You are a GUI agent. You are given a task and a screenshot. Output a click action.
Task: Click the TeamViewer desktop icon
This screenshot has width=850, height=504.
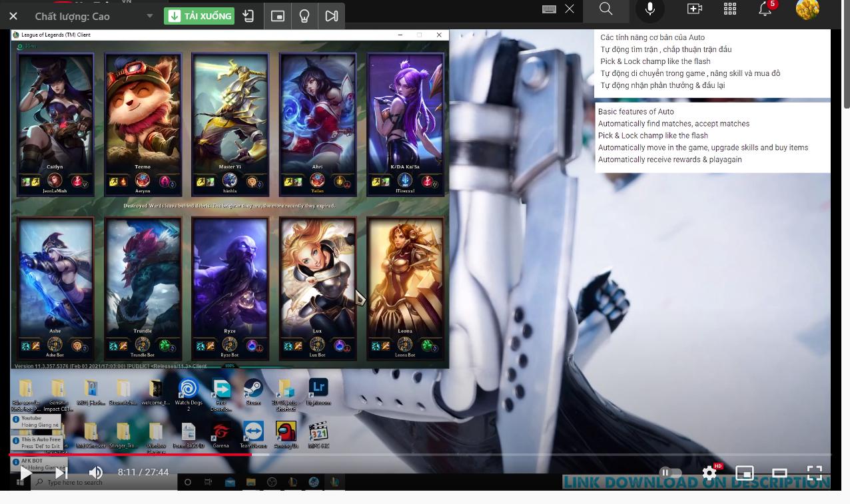point(253,435)
